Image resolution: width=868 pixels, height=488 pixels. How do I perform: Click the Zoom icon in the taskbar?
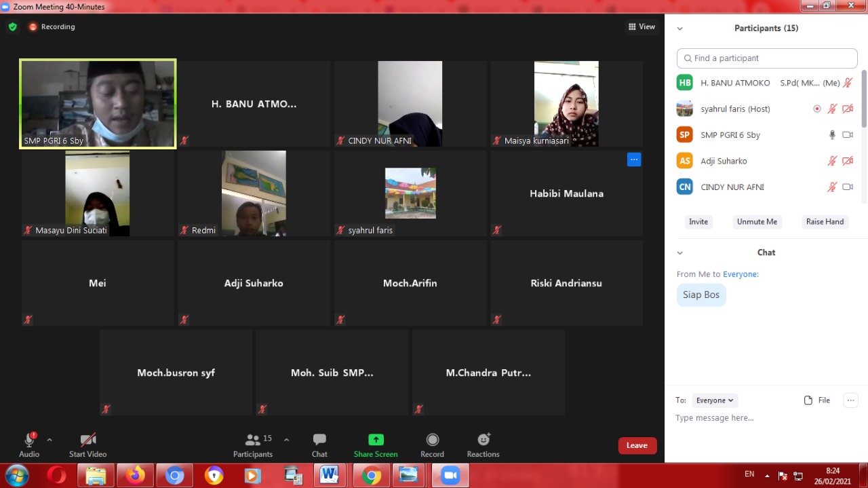click(x=450, y=476)
